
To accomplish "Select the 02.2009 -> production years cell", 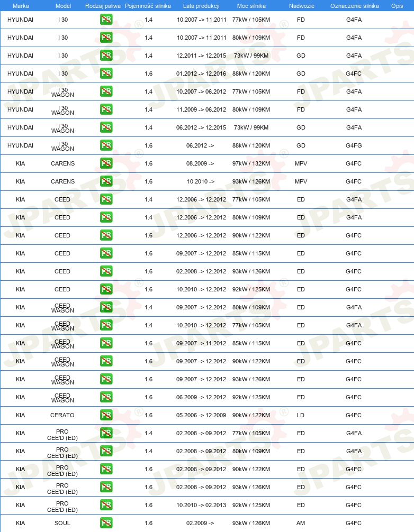I will coord(200,523).
